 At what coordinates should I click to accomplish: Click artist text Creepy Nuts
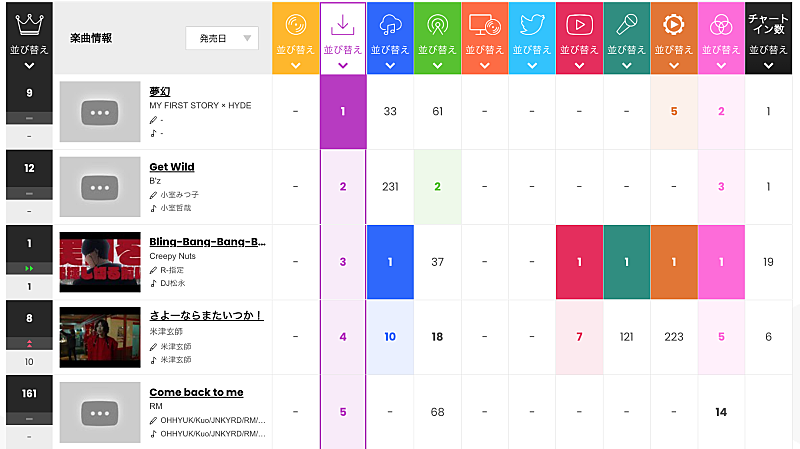click(x=172, y=256)
